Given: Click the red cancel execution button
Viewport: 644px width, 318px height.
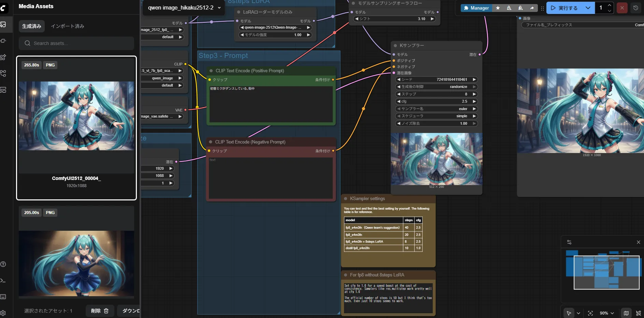Looking at the screenshot, I should pos(622,8).
